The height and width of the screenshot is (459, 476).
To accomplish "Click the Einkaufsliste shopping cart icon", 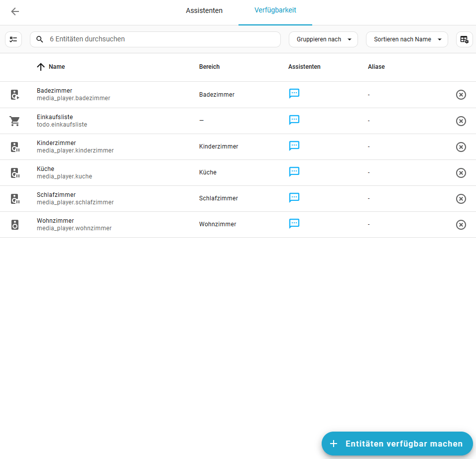I will coord(14,121).
